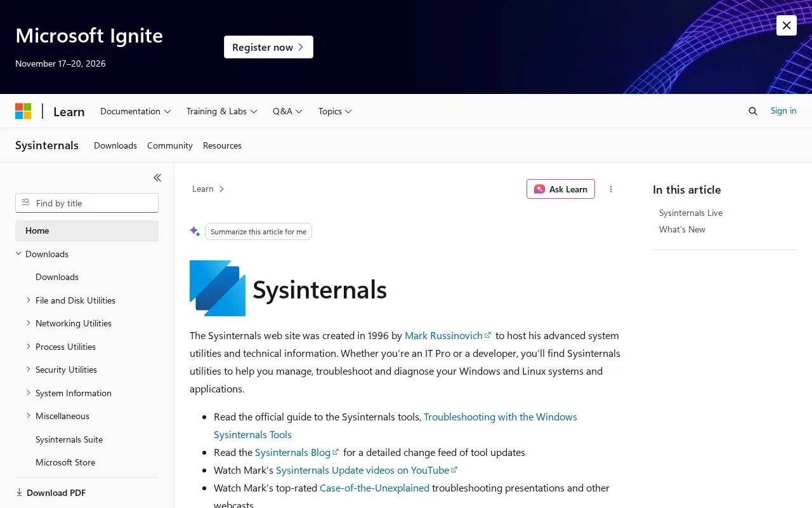The image size is (812, 508).
Task: Collapse the table of contents sidebar
Action: click(x=157, y=178)
